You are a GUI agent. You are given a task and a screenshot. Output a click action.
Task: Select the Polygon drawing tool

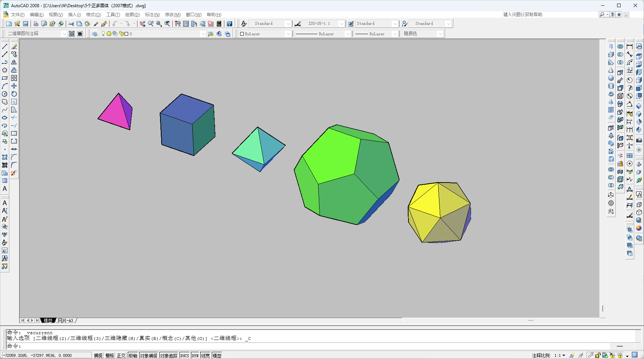pyautogui.click(x=5, y=70)
